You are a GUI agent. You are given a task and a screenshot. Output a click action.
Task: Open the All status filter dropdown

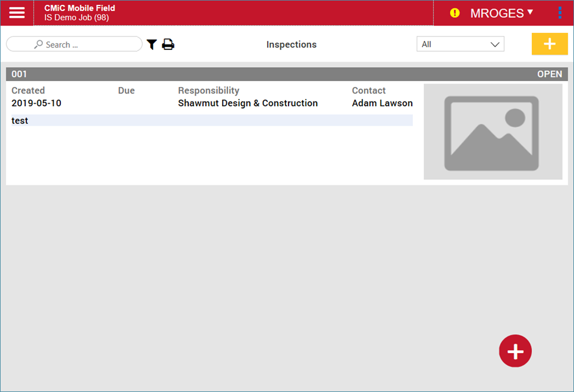click(460, 45)
